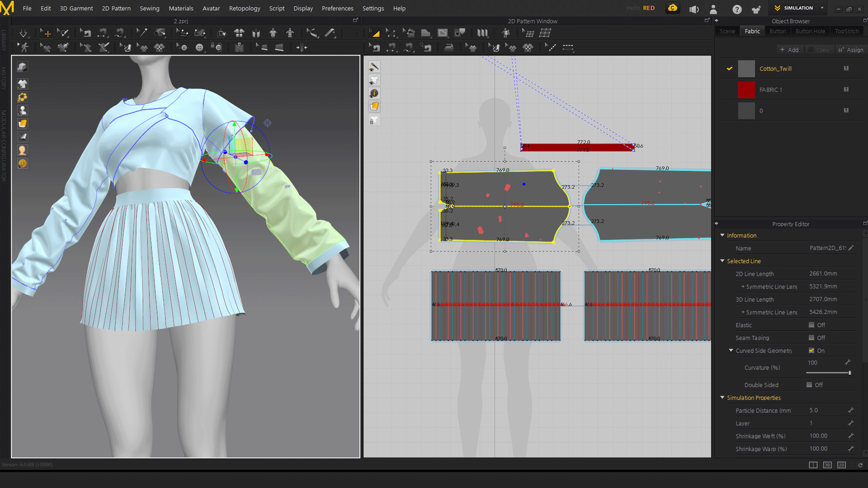868x488 pixels.
Task: Click the avatar head icon in 3D viewport sidebar
Action: [22, 150]
